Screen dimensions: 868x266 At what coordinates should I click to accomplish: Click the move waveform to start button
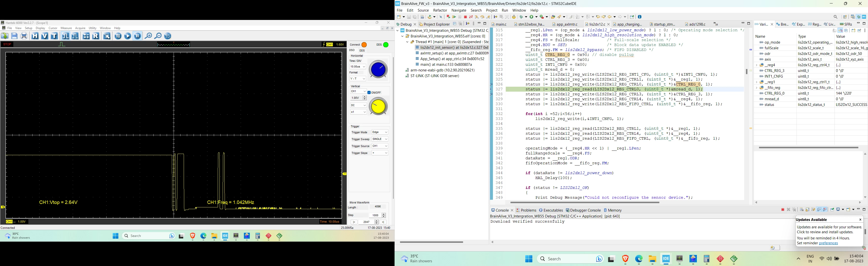pos(354,222)
